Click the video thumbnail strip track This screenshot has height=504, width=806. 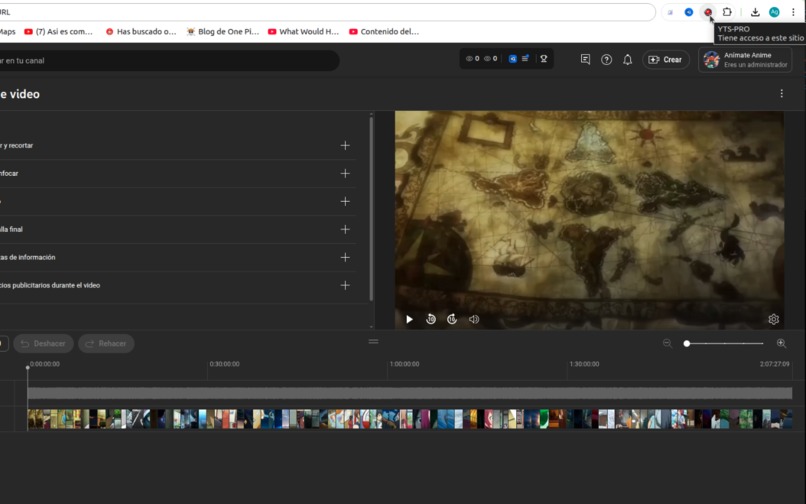point(410,419)
